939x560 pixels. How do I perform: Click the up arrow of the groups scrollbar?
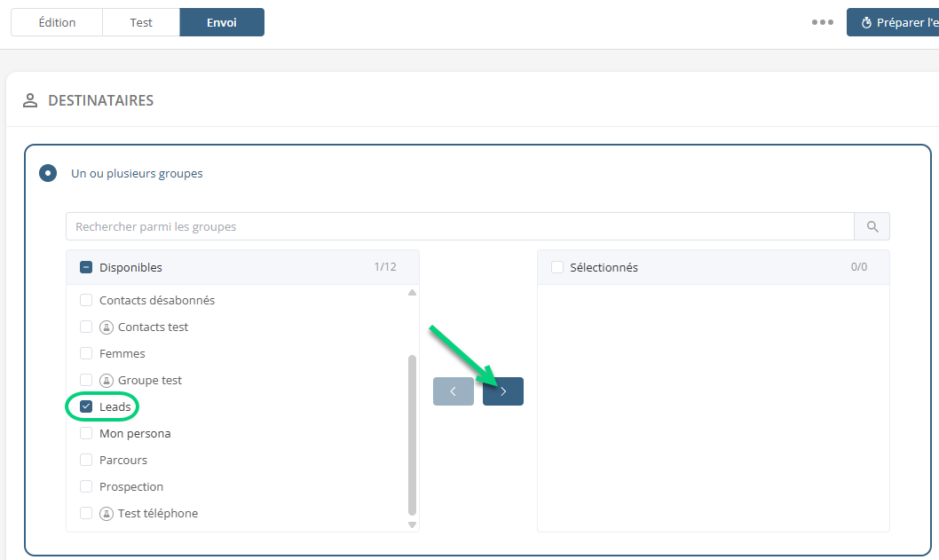coord(412,293)
